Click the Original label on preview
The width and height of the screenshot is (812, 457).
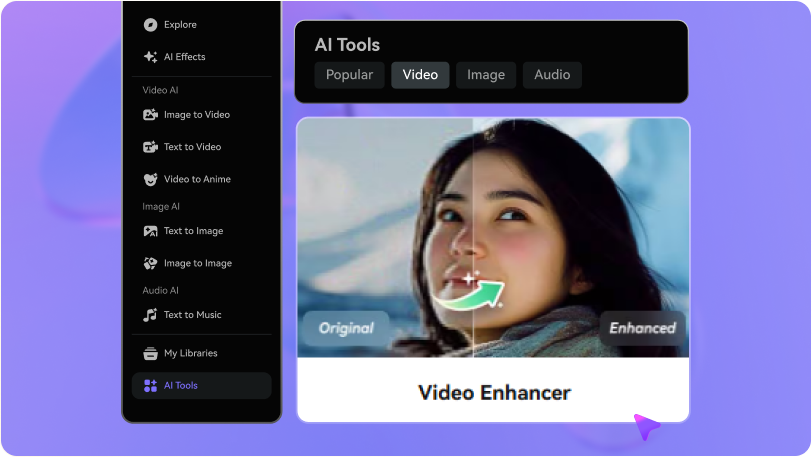tap(346, 328)
